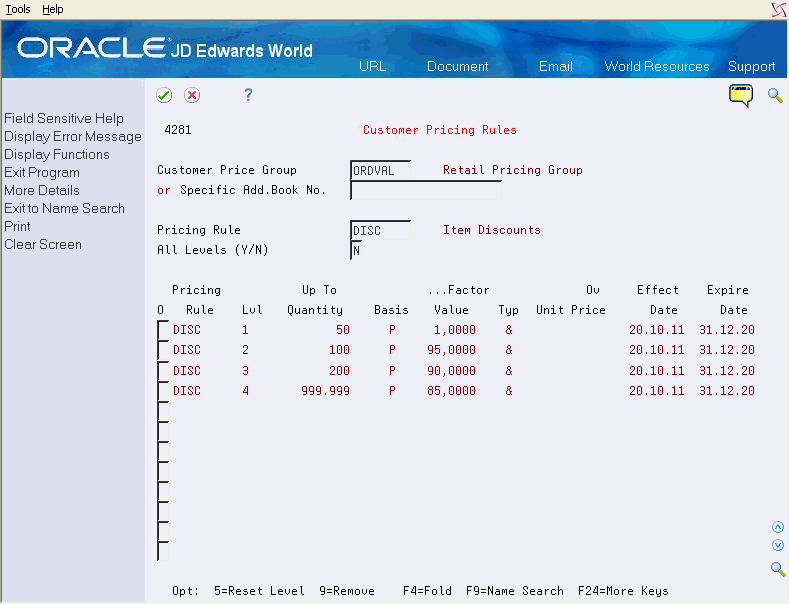Click the green checkmark OK icon
Viewport: 789px width, 604px height.
tap(164, 95)
